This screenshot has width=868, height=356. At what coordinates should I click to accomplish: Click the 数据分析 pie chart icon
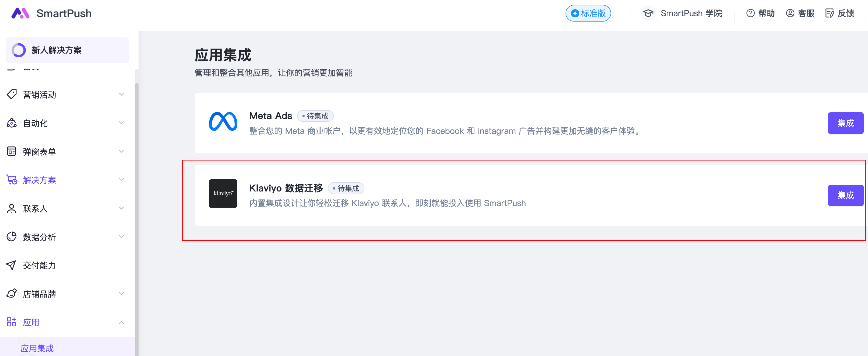[x=12, y=237]
